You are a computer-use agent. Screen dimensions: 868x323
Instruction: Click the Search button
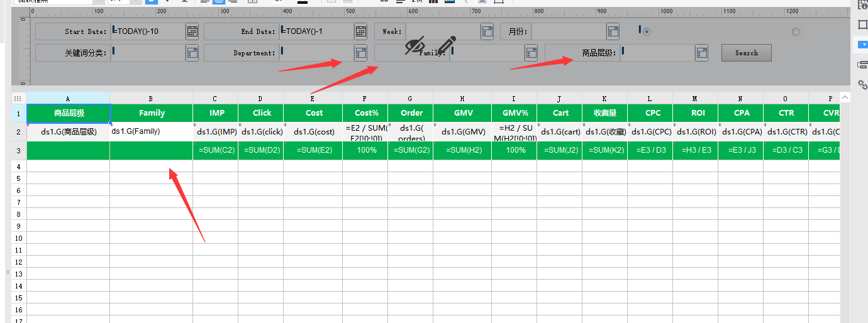tap(747, 53)
